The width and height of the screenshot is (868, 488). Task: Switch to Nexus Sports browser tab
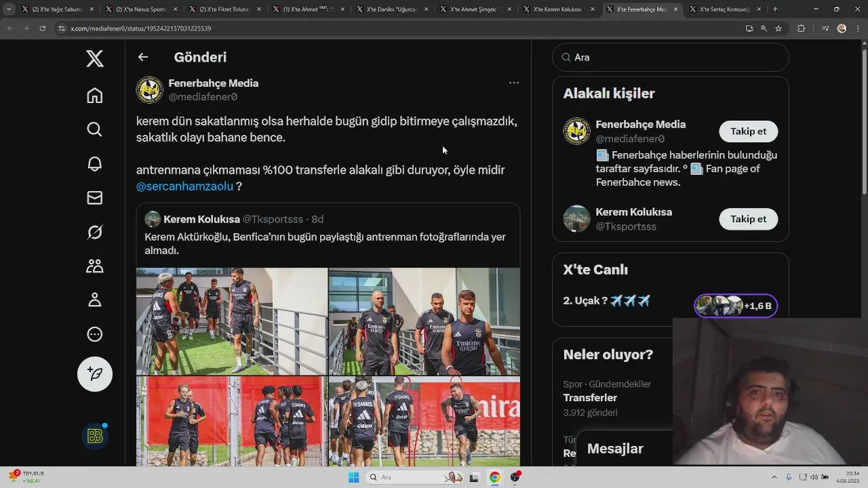(x=141, y=9)
